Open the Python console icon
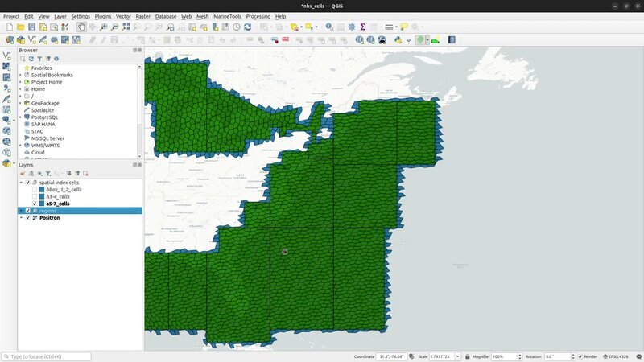This screenshot has height=362, width=644. (x=398, y=40)
